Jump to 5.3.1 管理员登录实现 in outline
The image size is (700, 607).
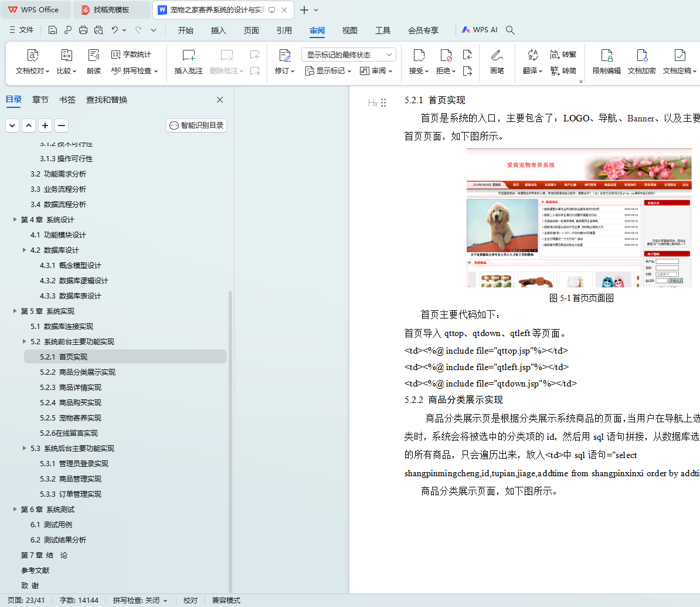tap(74, 464)
